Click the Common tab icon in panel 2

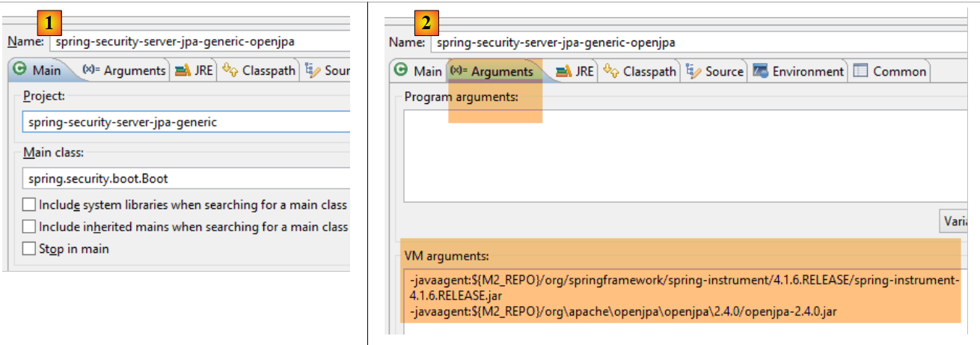860,71
